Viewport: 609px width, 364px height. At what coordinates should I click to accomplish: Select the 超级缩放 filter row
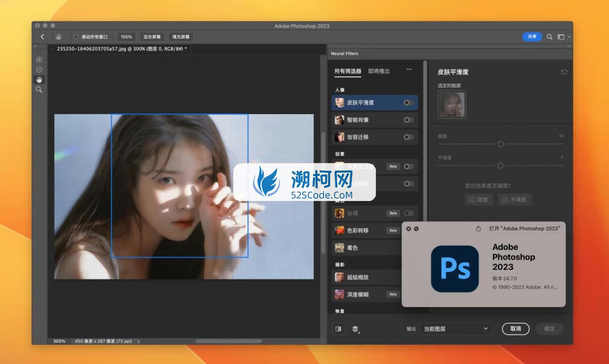(367, 277)
